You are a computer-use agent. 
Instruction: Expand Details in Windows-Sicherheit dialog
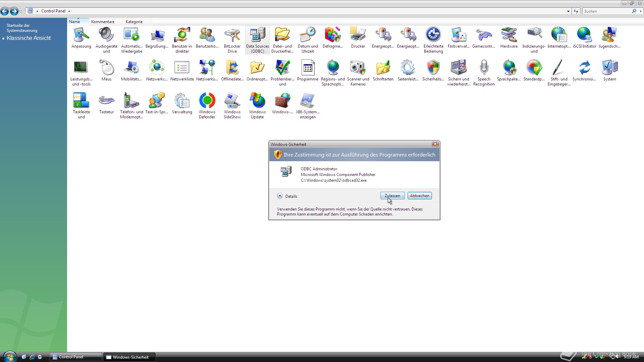click(287, 196)
